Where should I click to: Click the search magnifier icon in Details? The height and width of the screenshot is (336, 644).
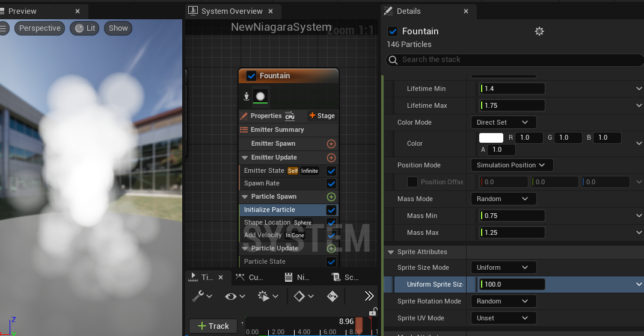coord(393,60)
